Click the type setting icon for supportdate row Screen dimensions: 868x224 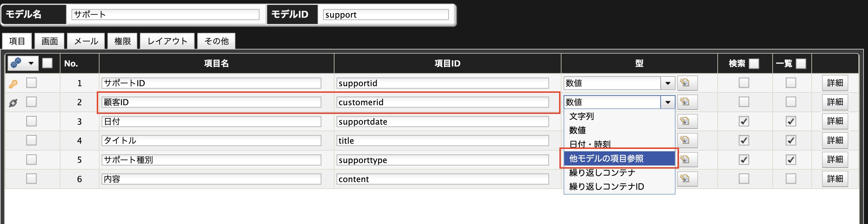687,122
